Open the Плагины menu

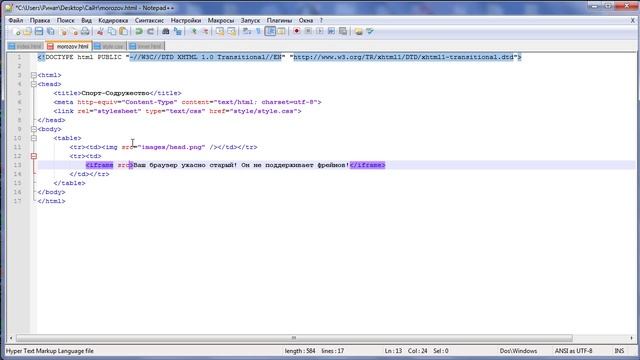click(x=279, y=20)
